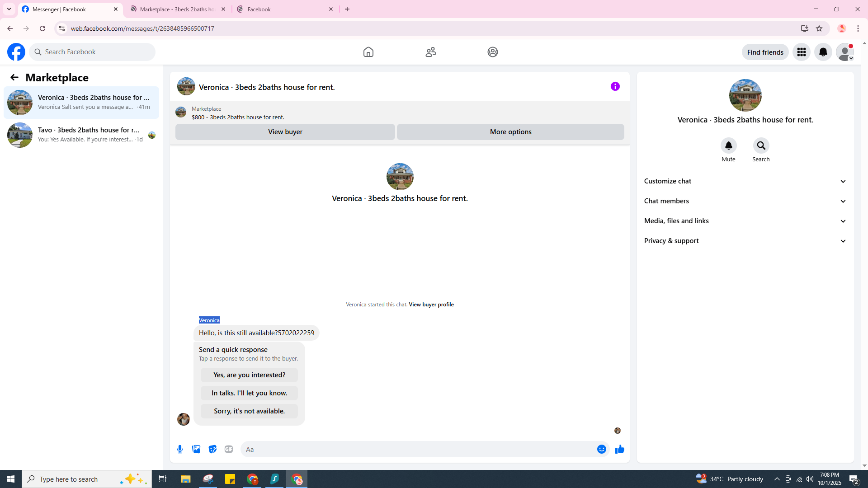This screenshot has width=868, height=488.
Task: Type in the Windows taskbar search box
Action: 87,479
